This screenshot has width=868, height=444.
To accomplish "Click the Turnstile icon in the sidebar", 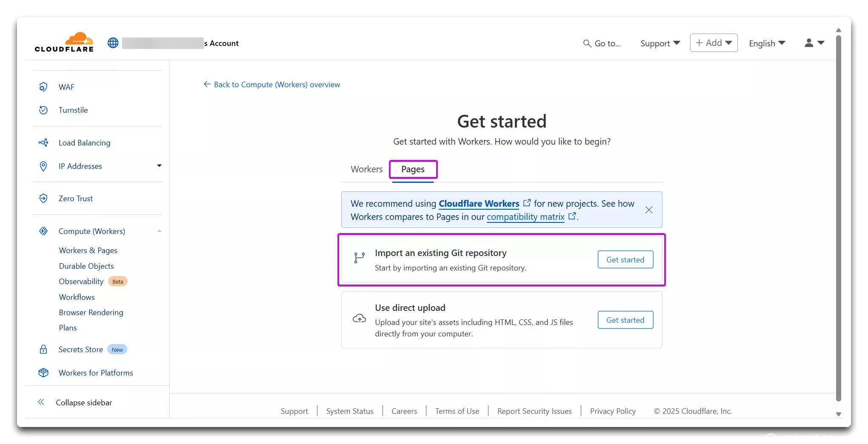I will (43, 110).
